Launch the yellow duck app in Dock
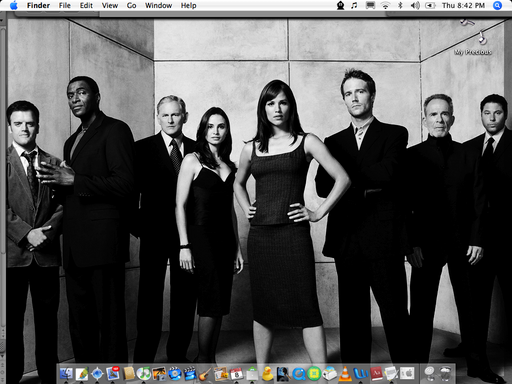 (x=267, y=373)
